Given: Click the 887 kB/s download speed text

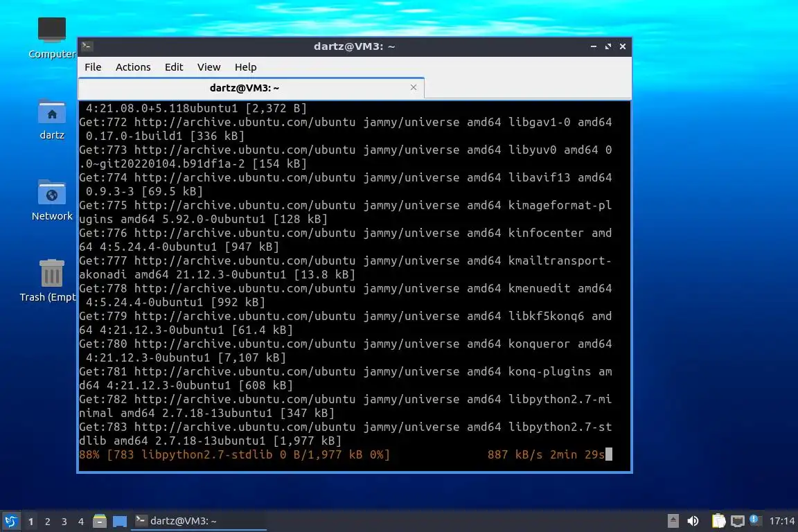Looking at the screenshot, I should pos(515,454).
